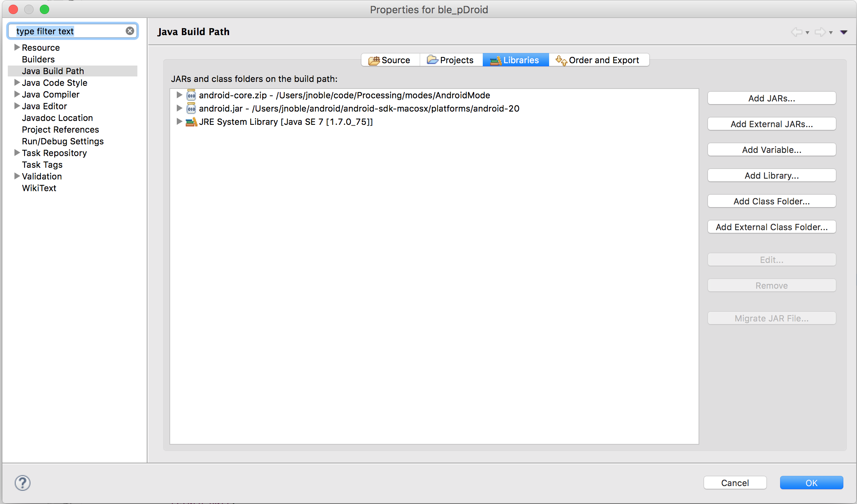Screen dimensions: 857x504
Task: Expand the Java Editor node
Action: click(17, 106)
